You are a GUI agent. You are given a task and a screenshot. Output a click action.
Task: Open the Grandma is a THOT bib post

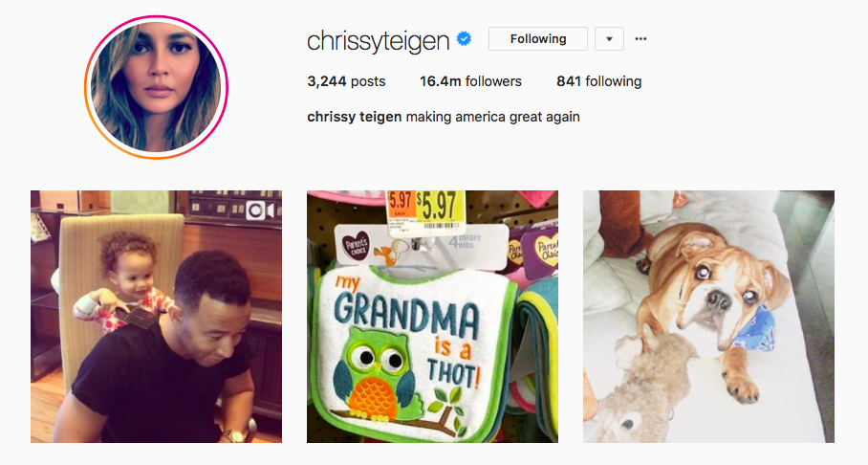point(432,317)
